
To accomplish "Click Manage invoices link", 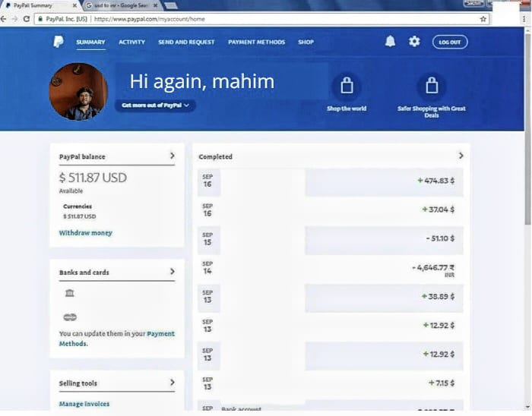I will [84, 404].
